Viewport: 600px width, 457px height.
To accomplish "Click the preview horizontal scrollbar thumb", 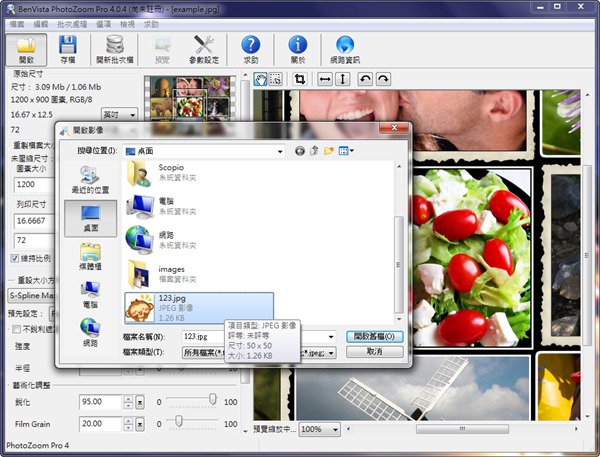I will pyautogui.click(x=462, y=429).
